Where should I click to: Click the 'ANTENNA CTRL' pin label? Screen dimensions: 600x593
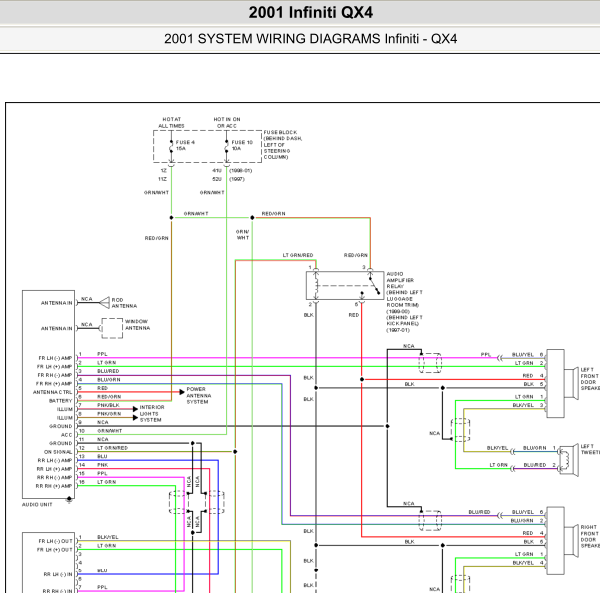52,392
